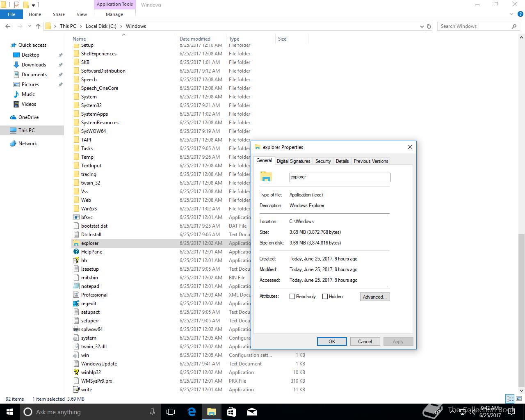Sort by Date modified column
The width and height of the screenshot is (525, 420).
(x=201, y=39)
